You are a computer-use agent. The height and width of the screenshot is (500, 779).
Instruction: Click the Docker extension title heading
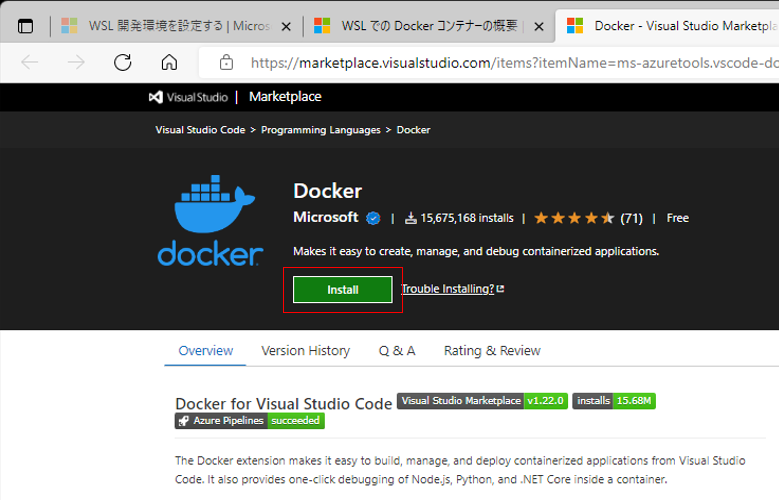327,191
